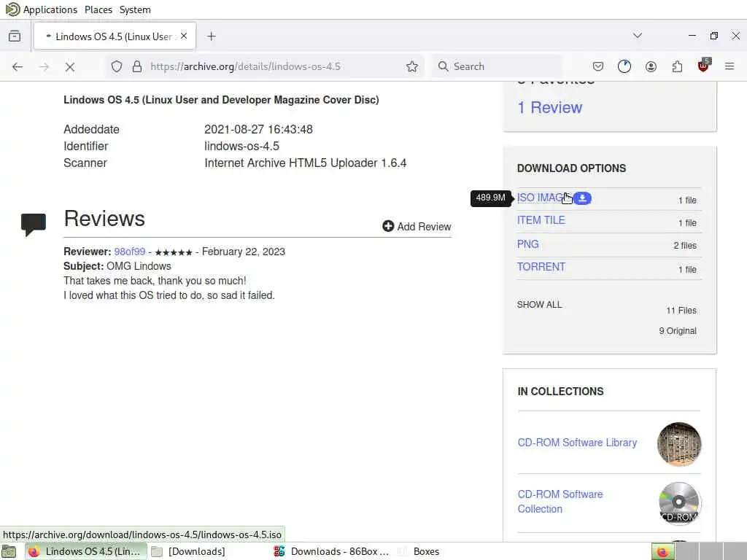
Task: Close the Lindows OS 4.5 tab
Action: [x=184, y=36]
